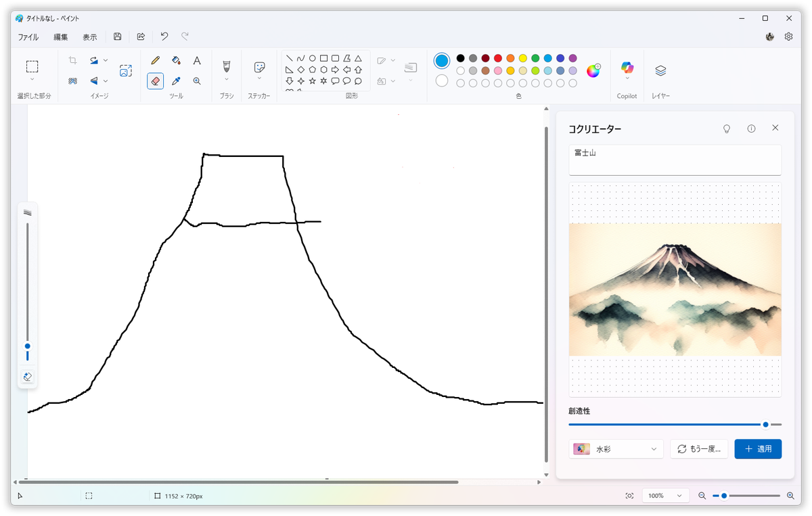
Task: Click the 適用 button
Action: click(758, 449)
